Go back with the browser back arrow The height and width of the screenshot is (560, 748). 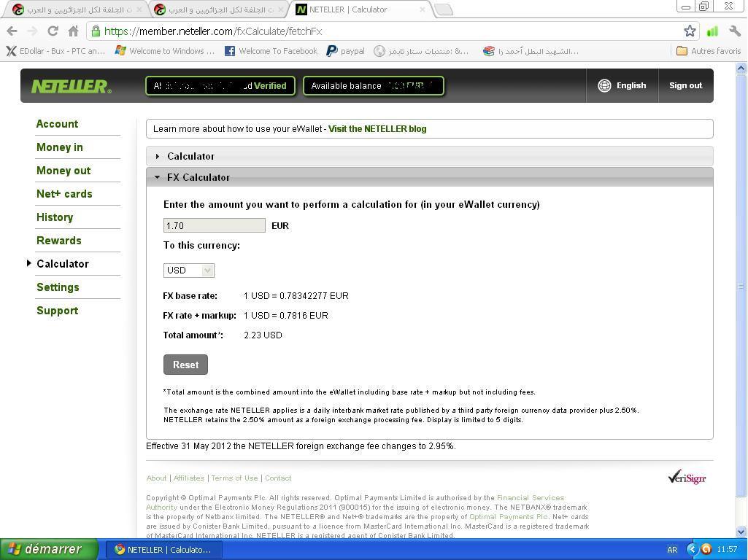click(12, 31)
